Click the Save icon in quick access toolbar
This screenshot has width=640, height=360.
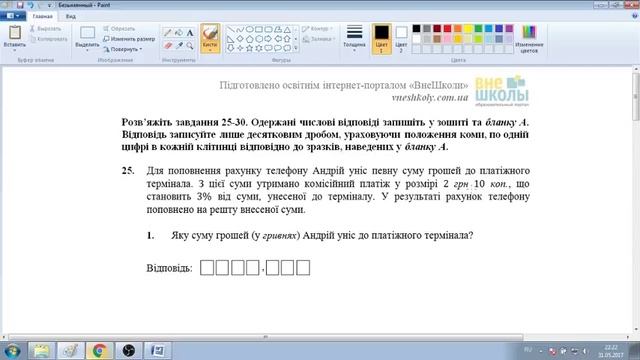[20, 5]
